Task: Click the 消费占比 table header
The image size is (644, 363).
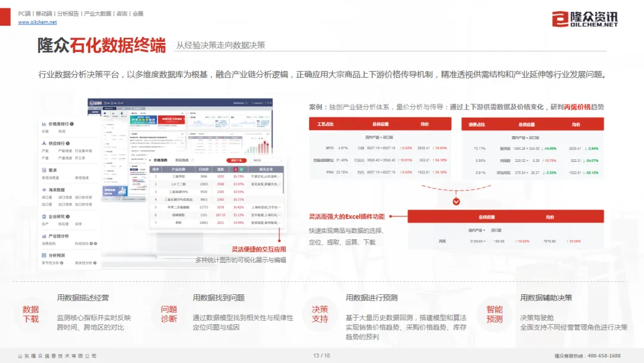Action: (476, 125)
